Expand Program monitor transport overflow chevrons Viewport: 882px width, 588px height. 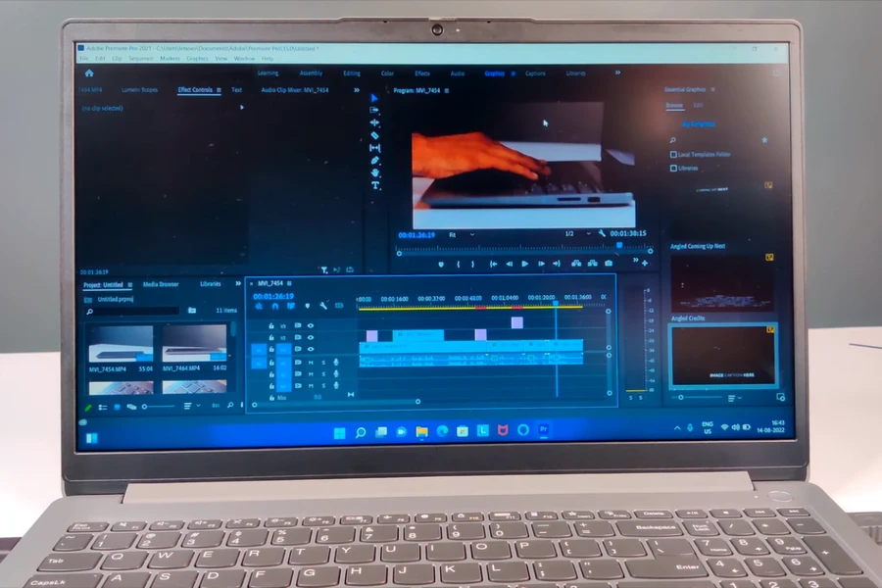click(x=635, y=260)
